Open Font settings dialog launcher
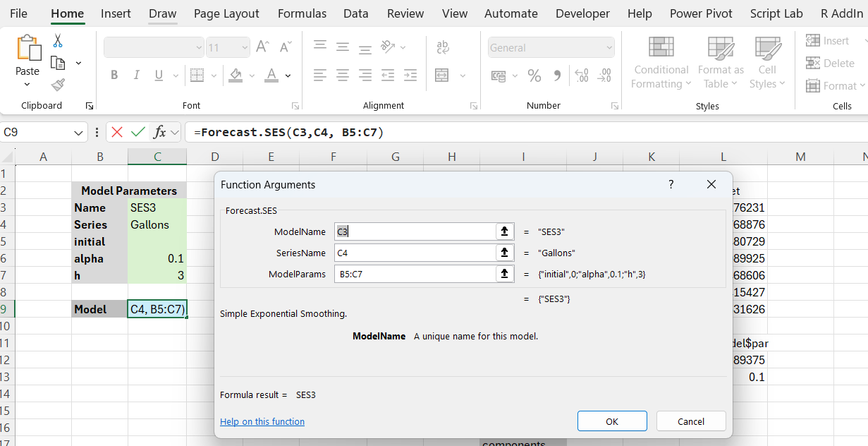The width and height of the screenshot is (868, 446). click(295, 106)
